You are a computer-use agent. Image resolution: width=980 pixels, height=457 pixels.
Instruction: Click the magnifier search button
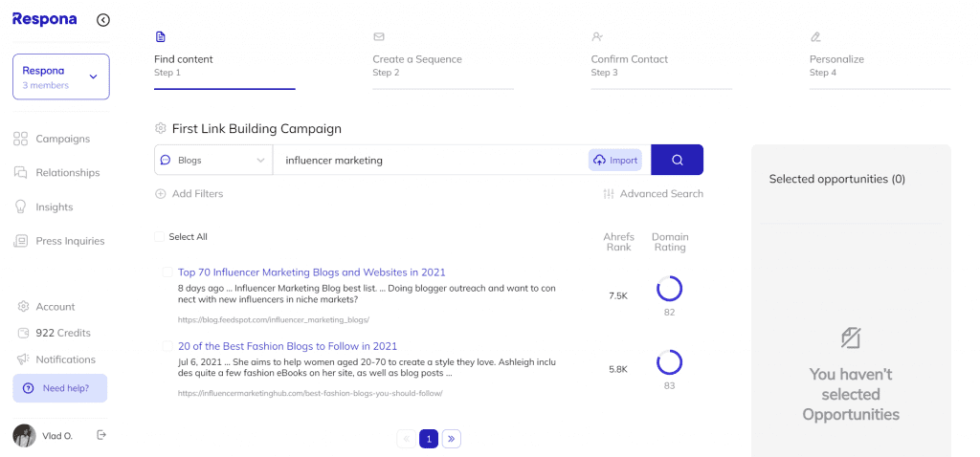pyautogui.click(x=677, y=160)
